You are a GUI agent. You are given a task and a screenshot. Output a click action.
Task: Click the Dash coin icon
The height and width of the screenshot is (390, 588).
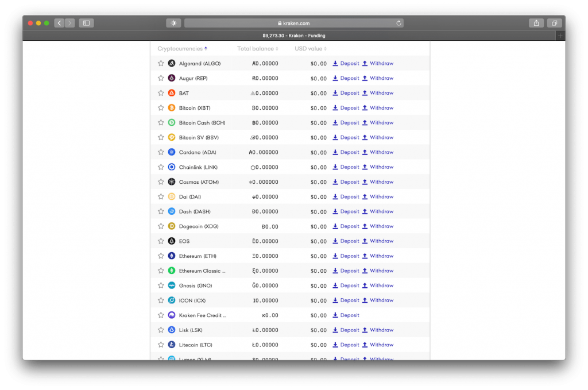[x=171, y=211]
